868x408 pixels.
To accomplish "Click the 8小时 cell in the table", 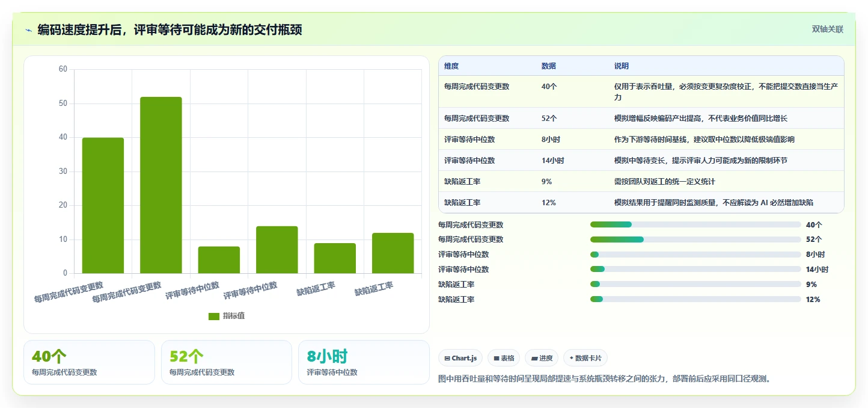I will coord(551,140).
